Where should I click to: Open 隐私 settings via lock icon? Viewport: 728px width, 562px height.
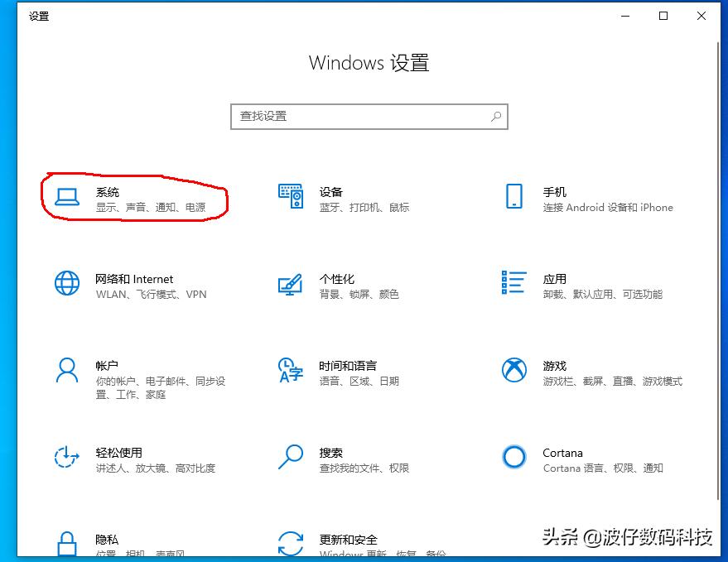[66, 543]
